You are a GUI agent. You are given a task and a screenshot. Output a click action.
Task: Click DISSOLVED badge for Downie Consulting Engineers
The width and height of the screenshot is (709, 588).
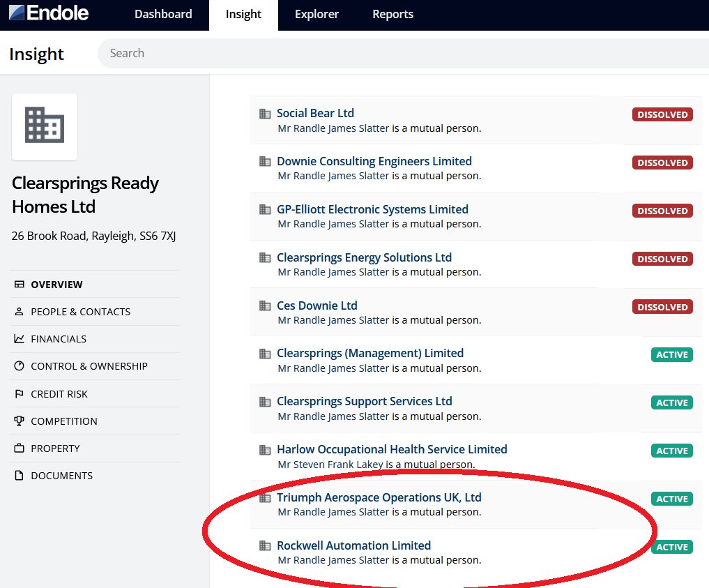coord(662,163)
